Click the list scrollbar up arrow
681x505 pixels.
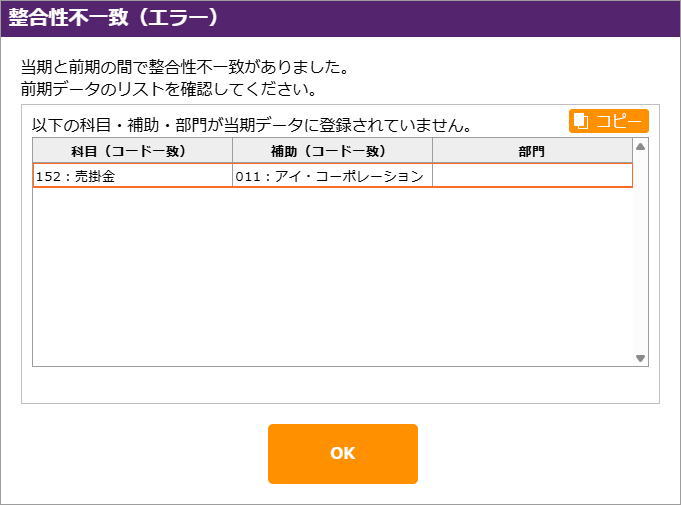[641, 146]
